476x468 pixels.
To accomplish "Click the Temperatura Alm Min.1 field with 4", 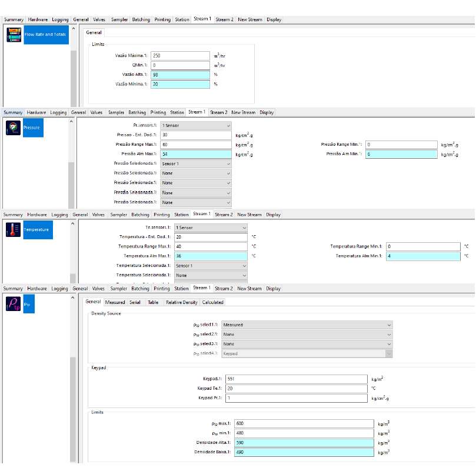I will 423,256.
